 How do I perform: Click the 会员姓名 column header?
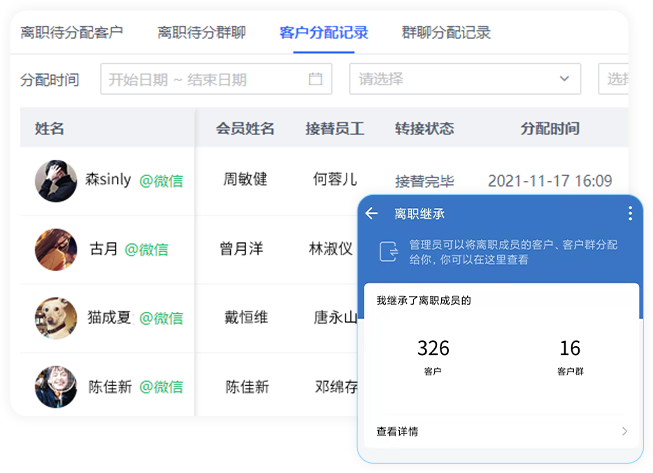245,128
